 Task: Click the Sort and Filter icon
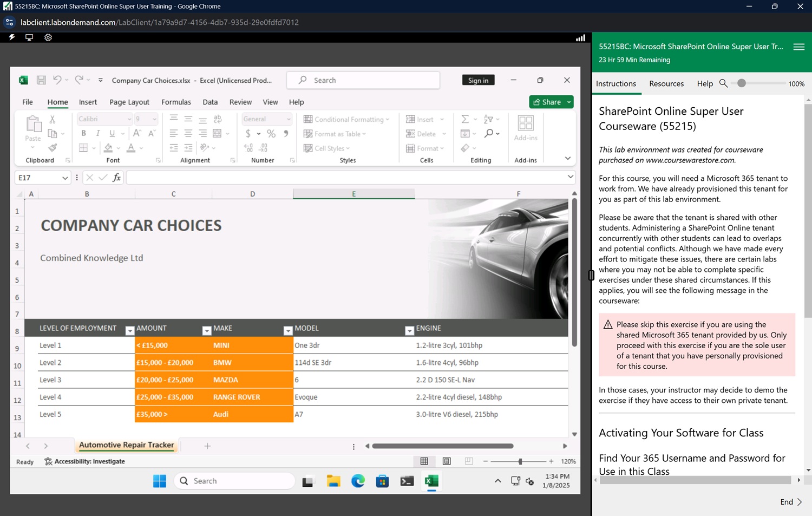488,119
